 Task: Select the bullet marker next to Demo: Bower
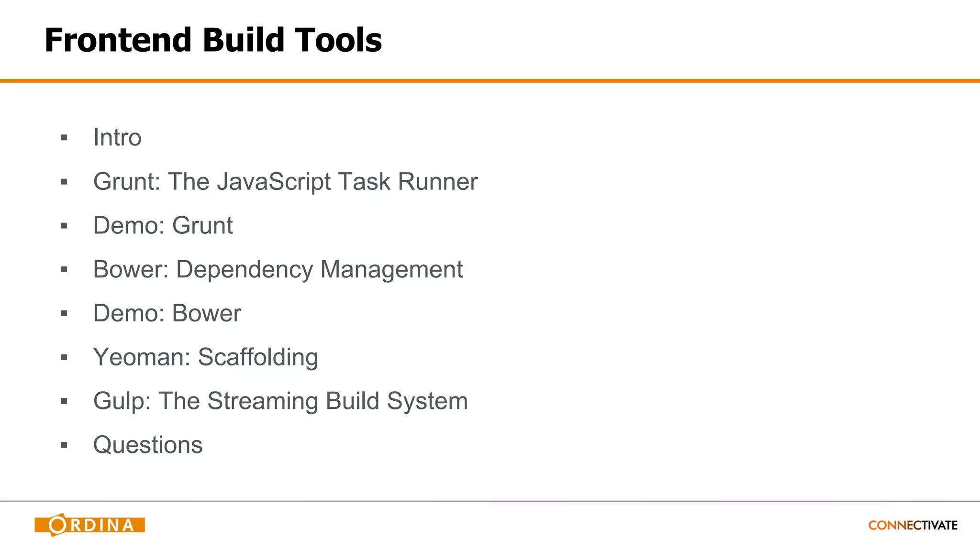pos(64,314)
